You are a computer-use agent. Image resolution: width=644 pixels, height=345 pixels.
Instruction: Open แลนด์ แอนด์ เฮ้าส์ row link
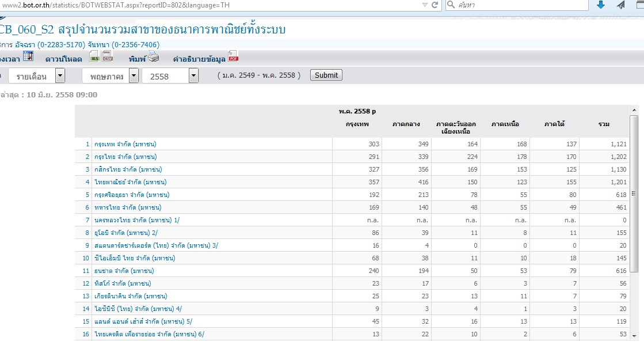coord(143,322)
